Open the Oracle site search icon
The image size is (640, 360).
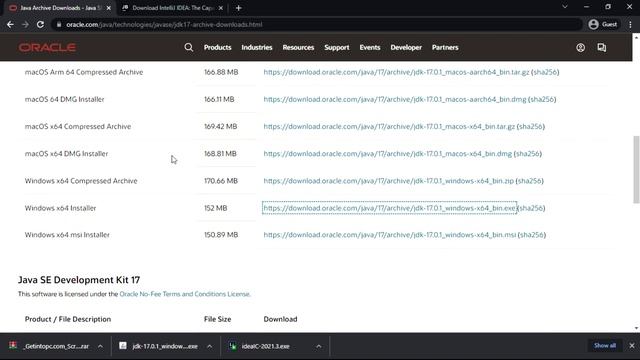[189, 47]
